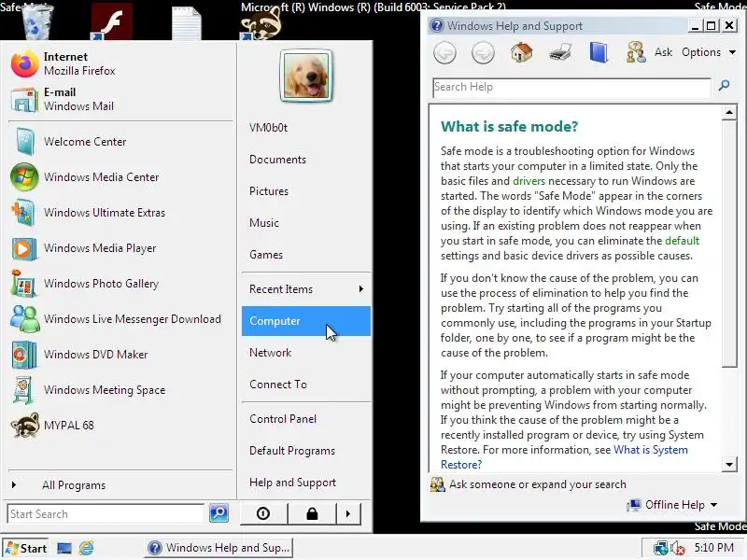Screen dimensions: 747x560
Task: Expand All Programs list
Action: [x=120, y=484]
